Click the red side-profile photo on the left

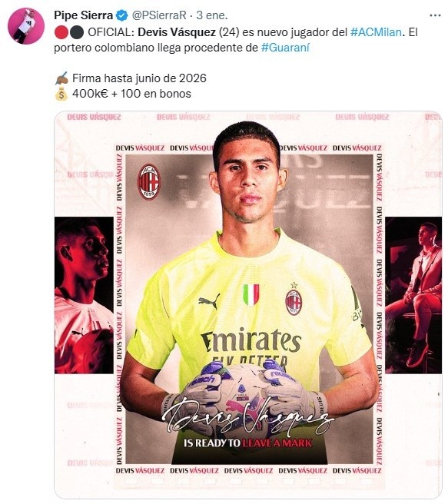[x=84, y=295]
